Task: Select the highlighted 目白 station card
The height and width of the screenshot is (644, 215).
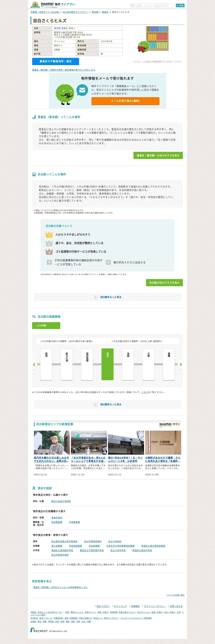Action: click(x=108, y=364)
